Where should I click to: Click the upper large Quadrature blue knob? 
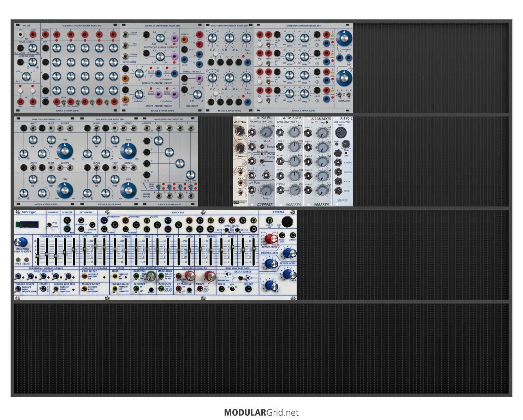point(344,37)
